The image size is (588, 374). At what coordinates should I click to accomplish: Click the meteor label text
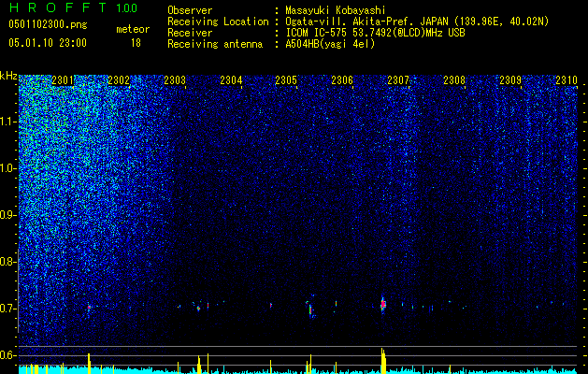click(133, 29)
